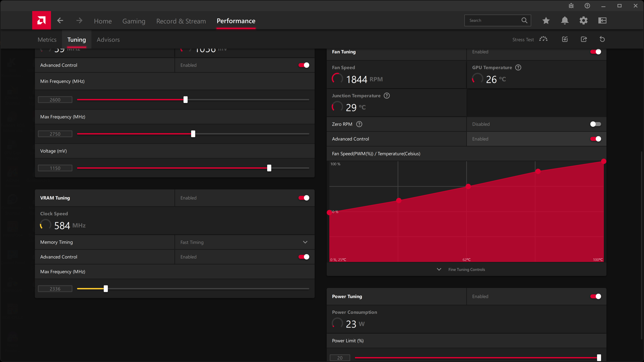This screenshot has height=362, width=644.
Task: Click Power Limit slider handle
Action: [x=599, y=358]
